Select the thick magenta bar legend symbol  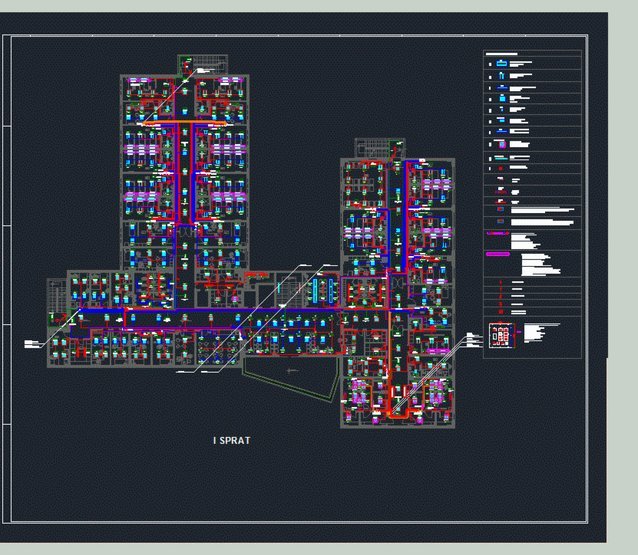pyautogui.click(x=498, y=254)
